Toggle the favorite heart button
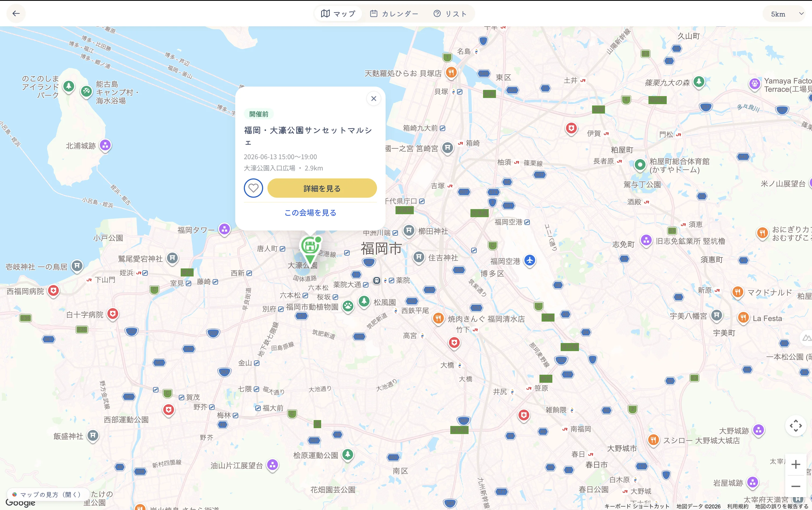812x510 pixels. pyautogui.click(x=253, y=188)
